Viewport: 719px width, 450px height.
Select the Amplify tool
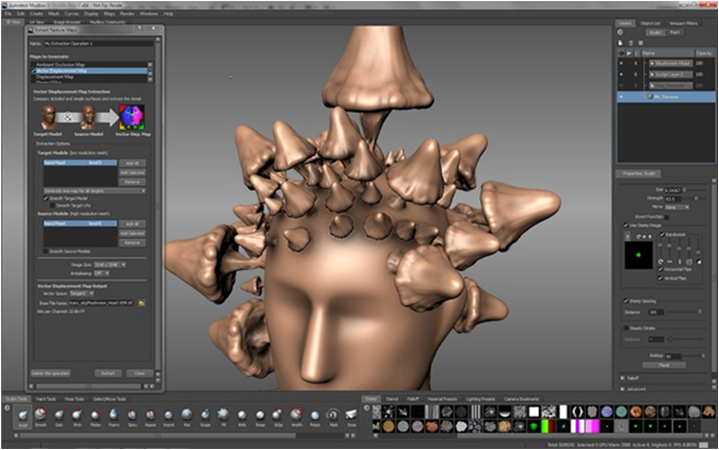click(297, 417)
